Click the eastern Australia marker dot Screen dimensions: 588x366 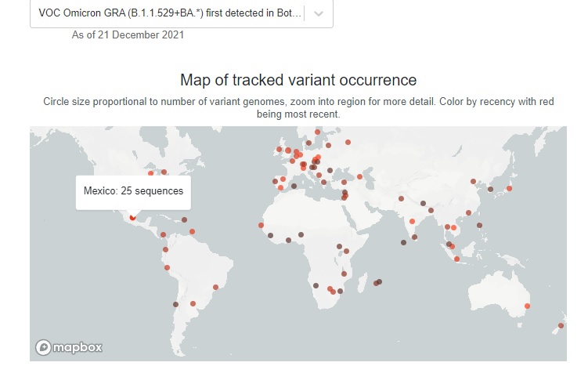point(527,306)
